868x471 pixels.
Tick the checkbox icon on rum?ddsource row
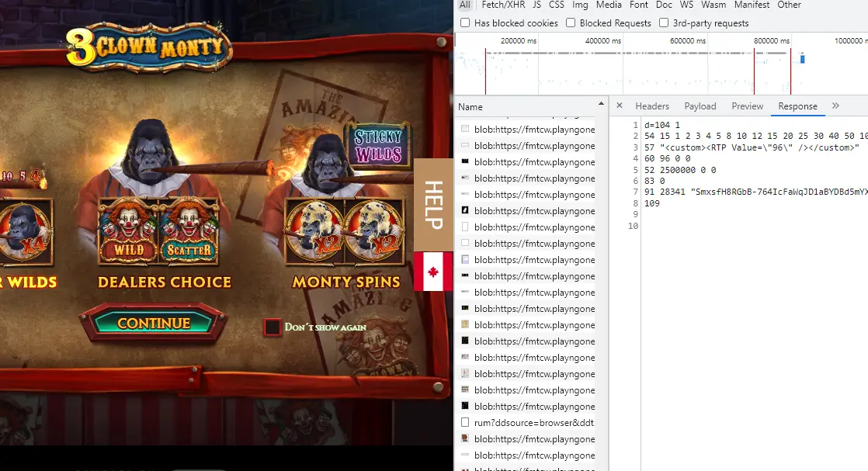(465, 422)
